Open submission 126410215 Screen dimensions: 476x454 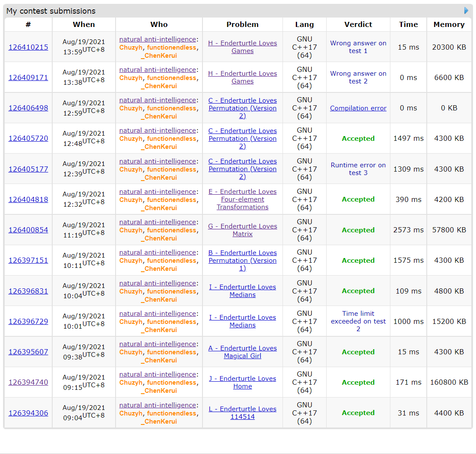coord(28,47)
